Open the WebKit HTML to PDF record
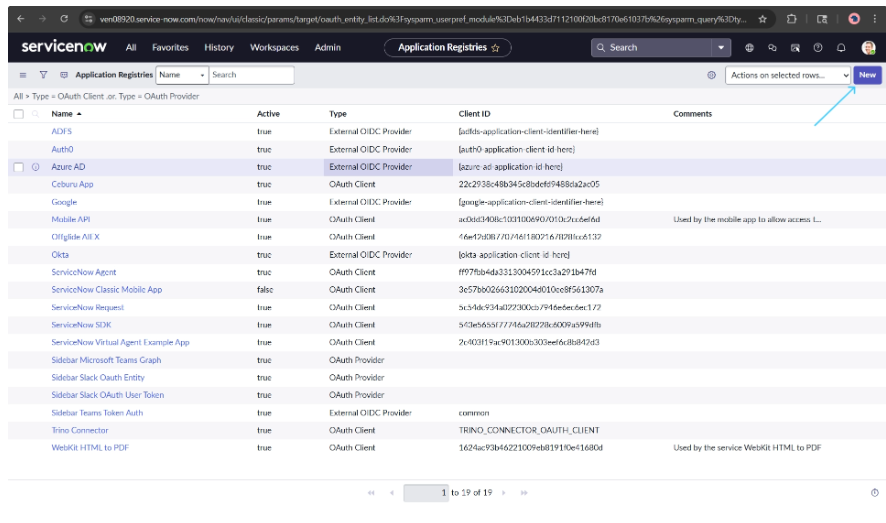Viewport: 886px width, 523px height. [90, 448]
